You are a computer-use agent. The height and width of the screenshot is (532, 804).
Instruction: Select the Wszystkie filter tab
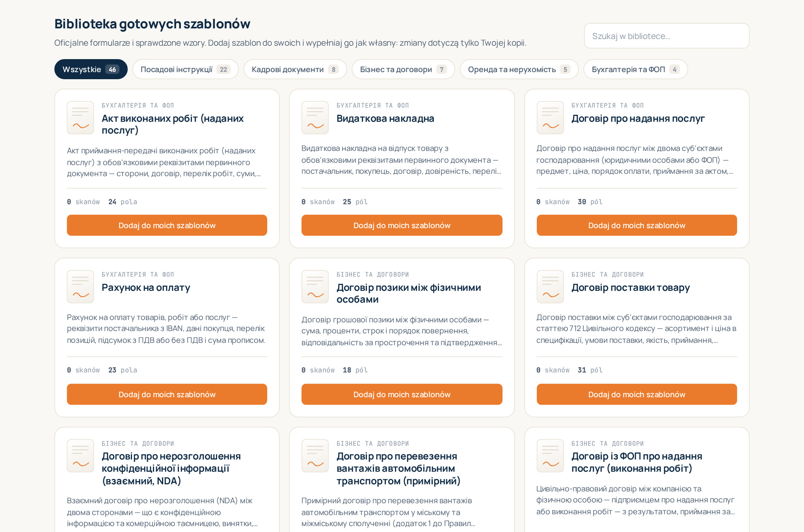tap(91, 69)
